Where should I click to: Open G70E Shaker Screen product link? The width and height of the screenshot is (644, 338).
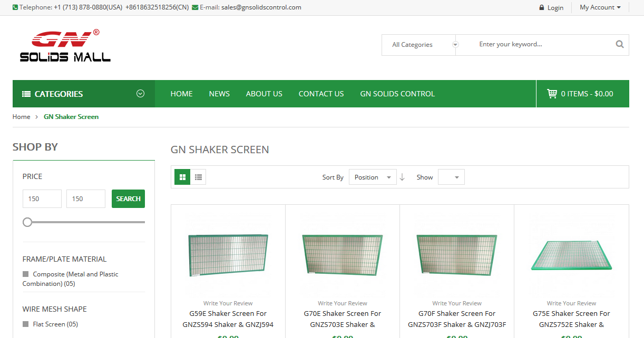(343, 319)
